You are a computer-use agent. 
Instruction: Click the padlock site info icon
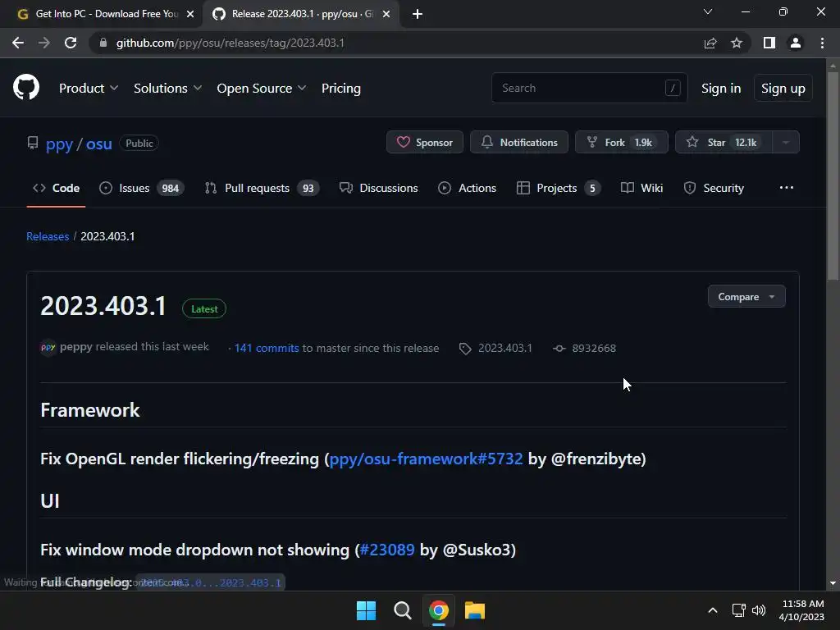click(103, 43)
